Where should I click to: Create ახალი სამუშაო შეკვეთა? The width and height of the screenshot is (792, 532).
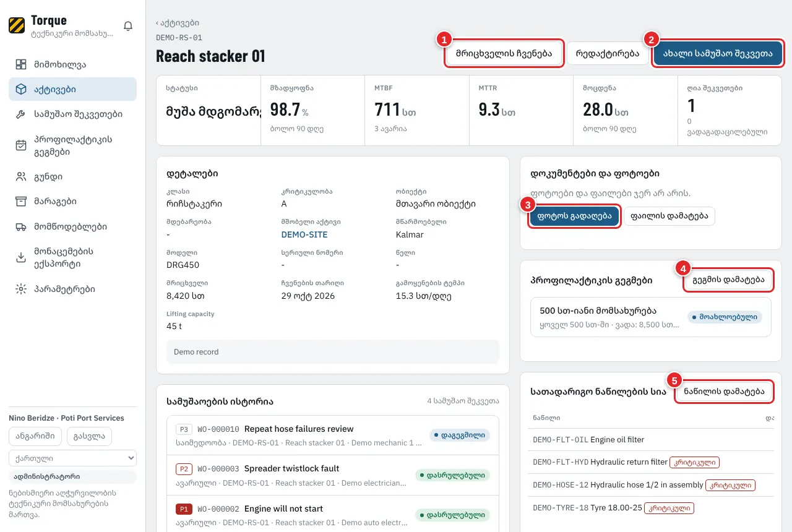click(x=718, y=53)
